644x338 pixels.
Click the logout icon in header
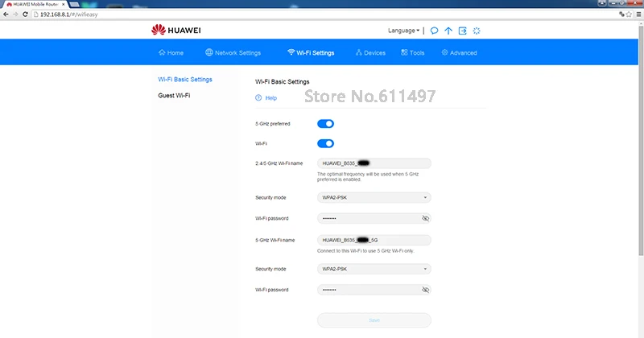click(462, 31)
